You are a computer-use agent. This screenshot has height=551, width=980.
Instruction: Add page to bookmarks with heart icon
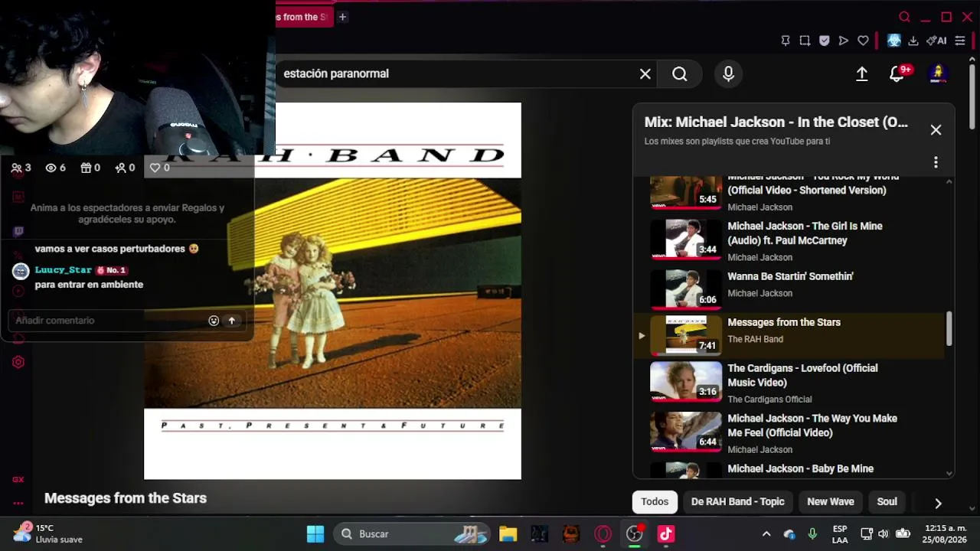click(864, 41)
